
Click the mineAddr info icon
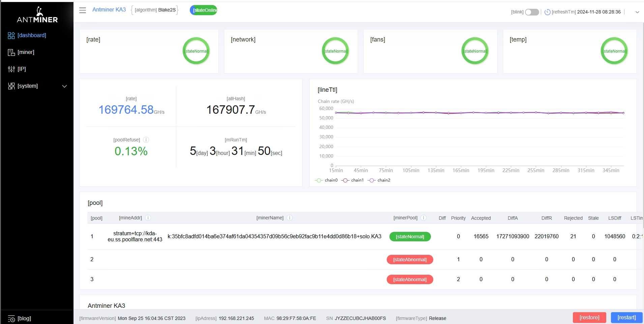[x=148, y=218]
